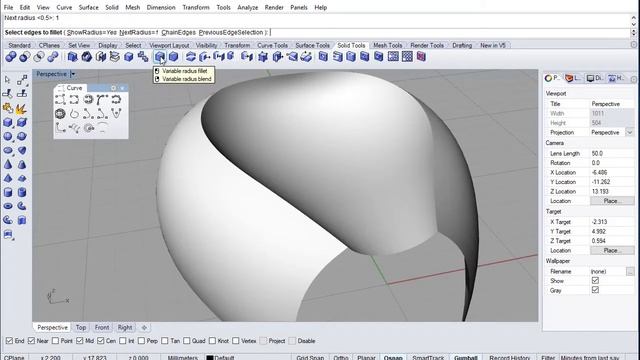Toggle the End osnap checkbox
The width and height of the screenshot is (640, 360).
[x=9, y=341]
